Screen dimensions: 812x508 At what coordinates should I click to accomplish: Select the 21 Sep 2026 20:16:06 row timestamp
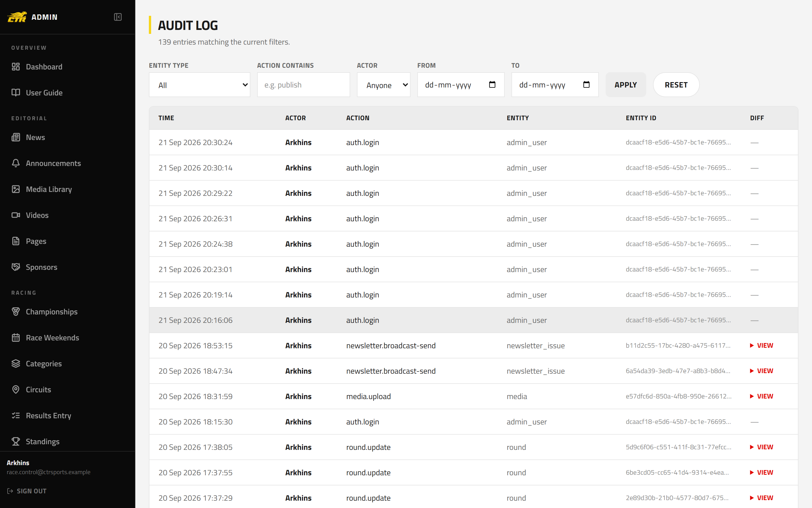coord(195,320)
